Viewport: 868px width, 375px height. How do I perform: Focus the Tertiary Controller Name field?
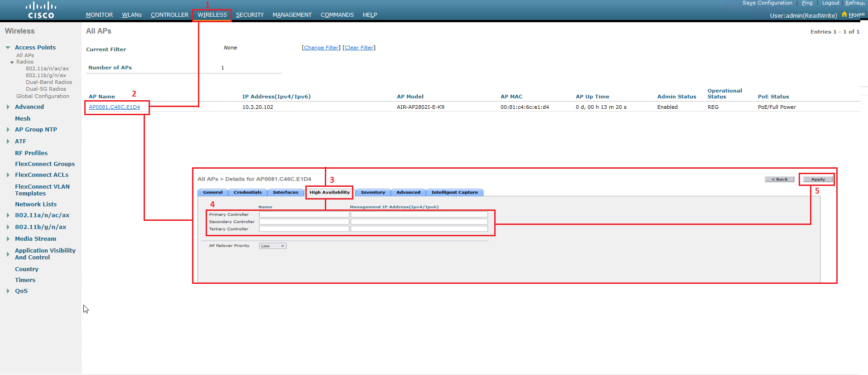[304, 229]
